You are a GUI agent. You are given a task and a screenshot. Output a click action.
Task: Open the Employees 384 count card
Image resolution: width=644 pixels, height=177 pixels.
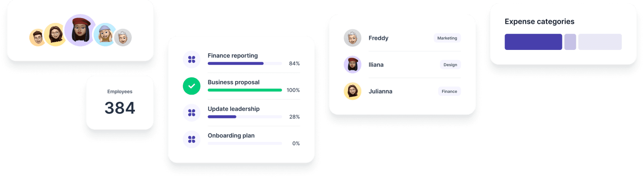120,103
